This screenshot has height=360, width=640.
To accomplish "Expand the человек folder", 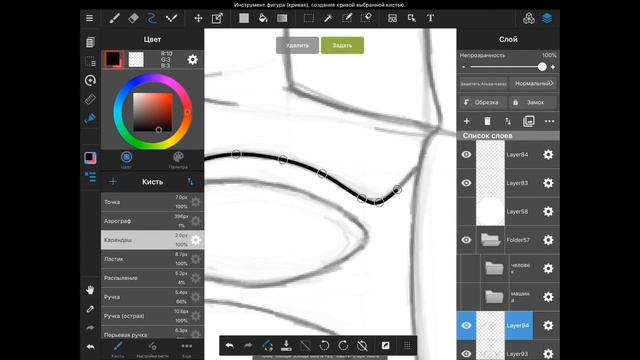I will [x=494, y=269].
